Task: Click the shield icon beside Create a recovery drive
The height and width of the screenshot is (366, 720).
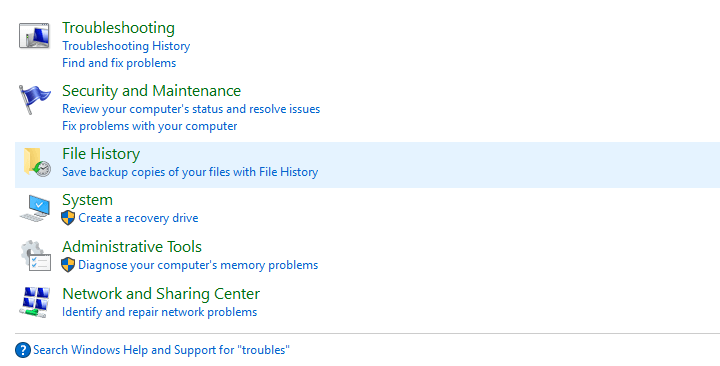Action: tap(68, 218)
